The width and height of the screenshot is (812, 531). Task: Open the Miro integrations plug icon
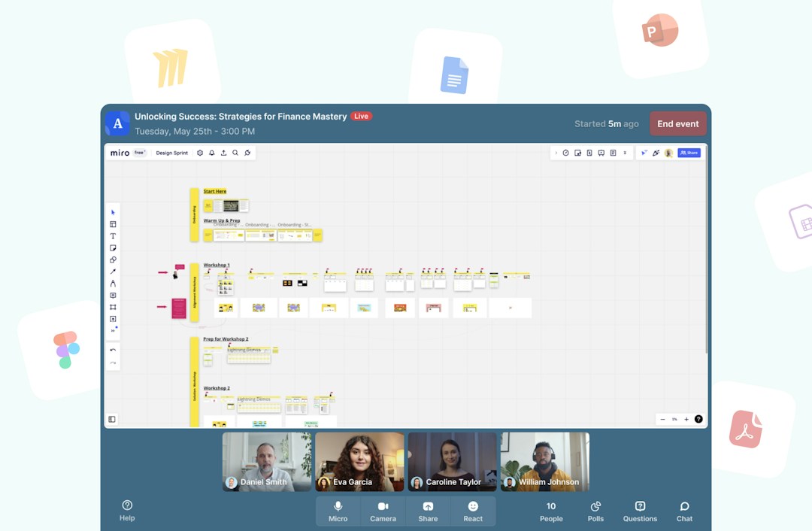247,153
